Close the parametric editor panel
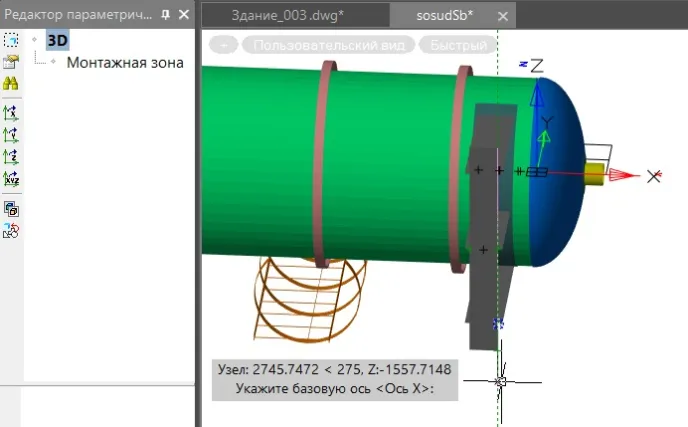Screen dimensions: 688x427 [x=182, y=15]
